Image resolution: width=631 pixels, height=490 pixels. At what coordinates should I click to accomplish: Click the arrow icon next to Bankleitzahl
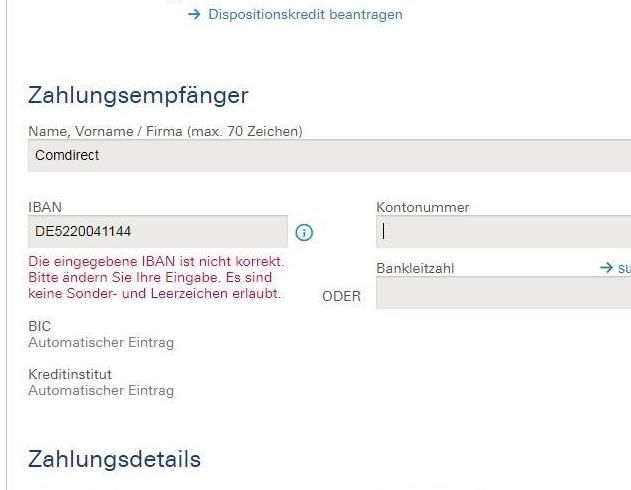(606, 268)
